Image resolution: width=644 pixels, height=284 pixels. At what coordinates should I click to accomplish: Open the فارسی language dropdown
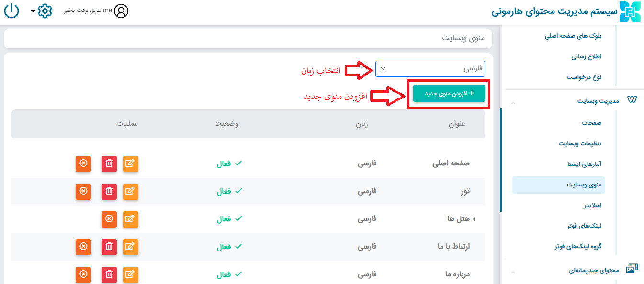(429, 69)
